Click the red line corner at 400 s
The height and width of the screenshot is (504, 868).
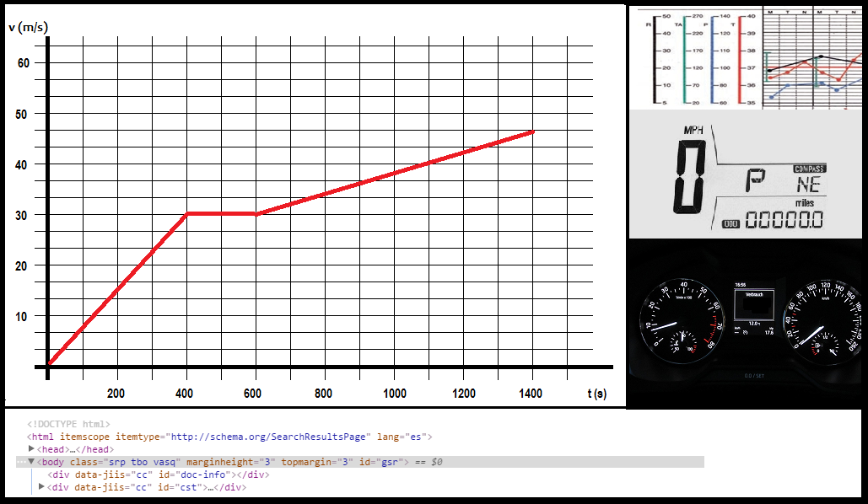(x=187, y=213)
